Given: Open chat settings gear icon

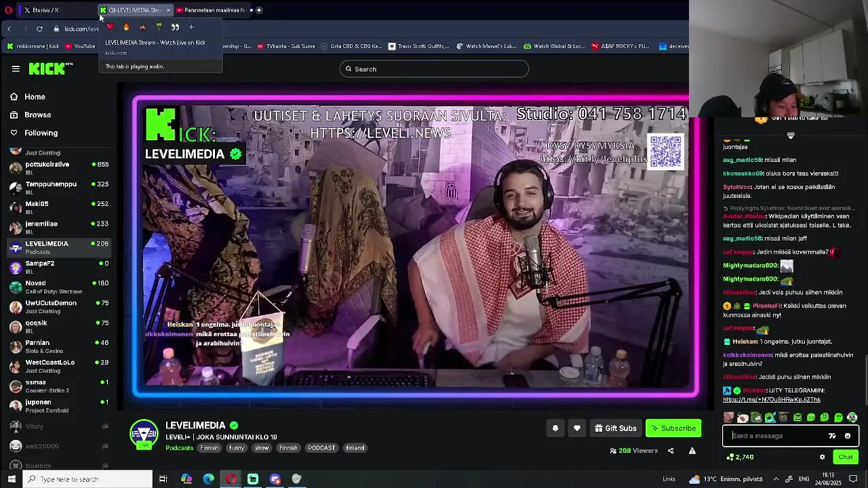Looking at the screenshot, I should [x=822, y=457].
